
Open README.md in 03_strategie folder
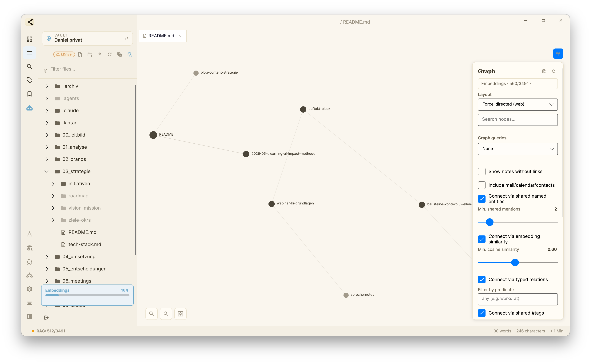click(x=82, y=232)
